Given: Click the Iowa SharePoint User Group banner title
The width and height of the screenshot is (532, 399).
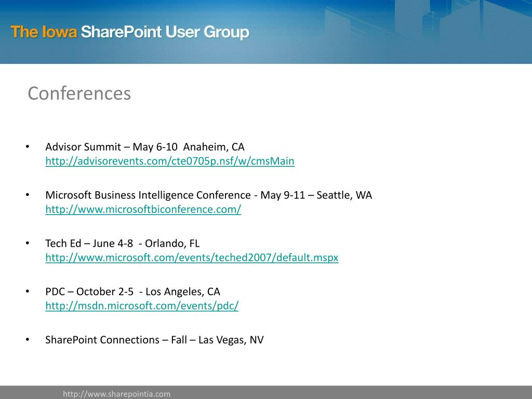Looking at the screenshot, I should pos(130,32).
